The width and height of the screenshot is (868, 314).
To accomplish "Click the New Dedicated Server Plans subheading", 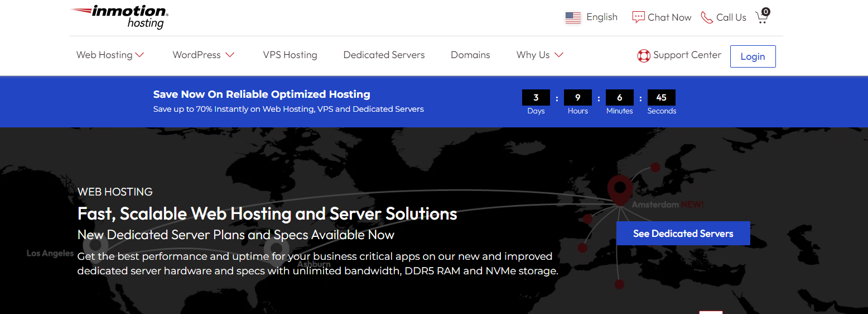I will 236,235.
